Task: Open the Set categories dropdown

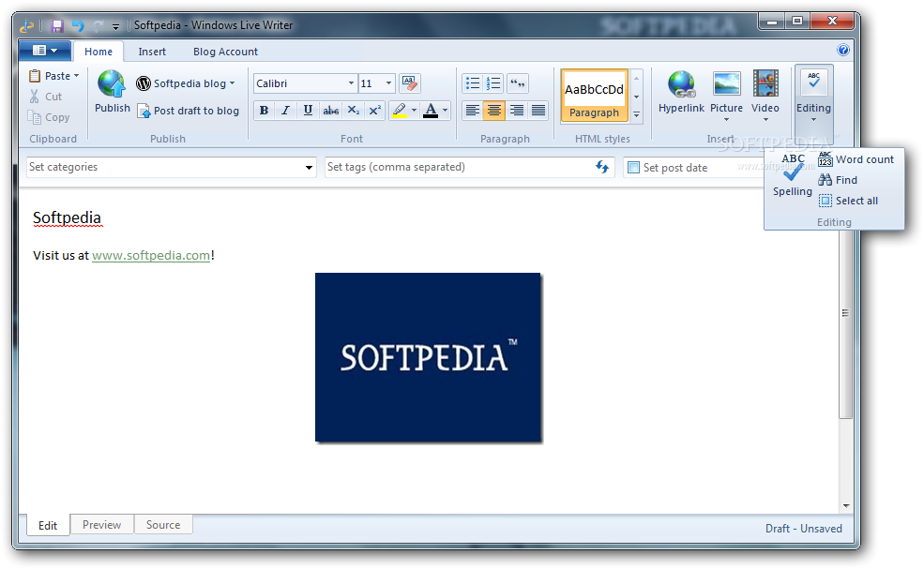Action: (309, 168)
